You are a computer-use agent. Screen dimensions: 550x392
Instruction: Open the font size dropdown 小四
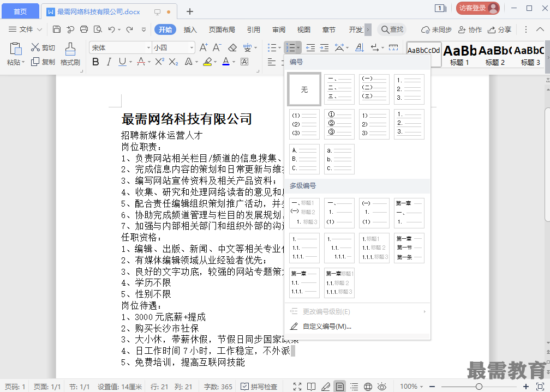pyautogui.click(x=174, y=47)
